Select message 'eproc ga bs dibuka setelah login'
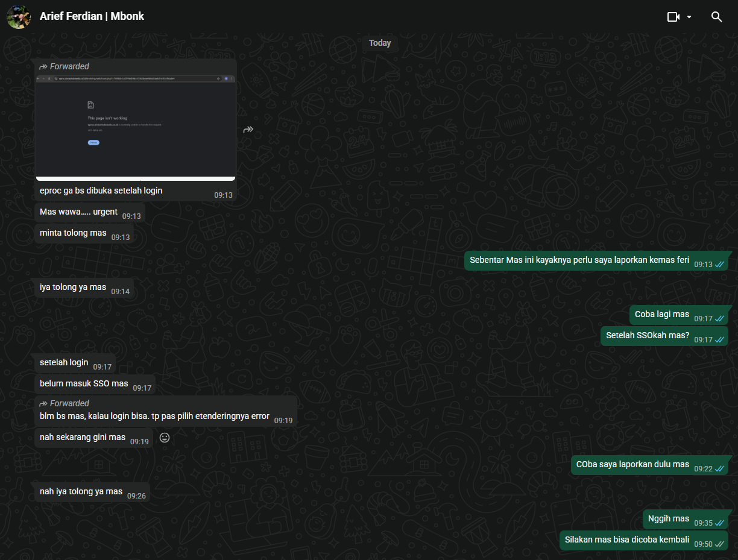The image size is (738, 560). (101, 190)
